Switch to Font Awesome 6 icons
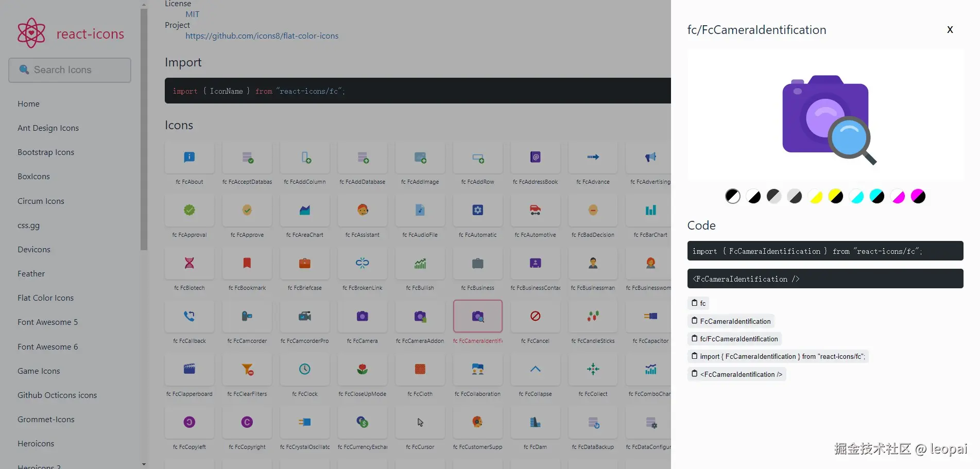The image size is (980, 469). [48, 347]
